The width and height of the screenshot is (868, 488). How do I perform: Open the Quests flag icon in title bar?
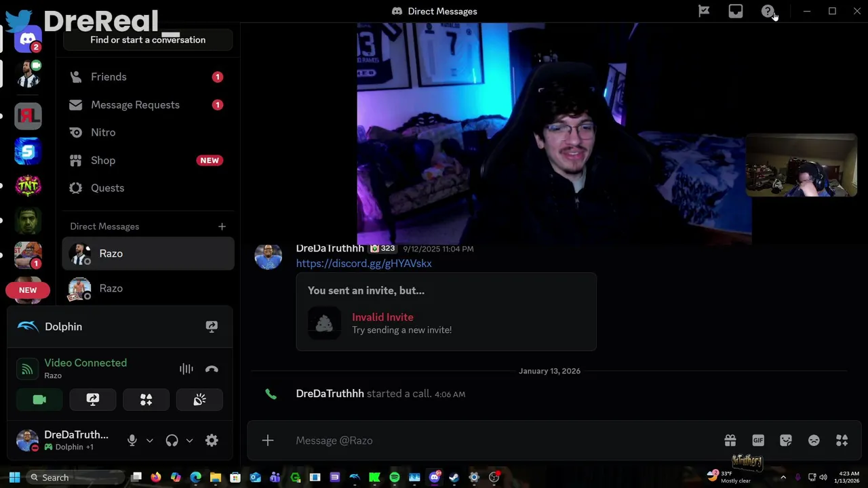tap(704, 11)
